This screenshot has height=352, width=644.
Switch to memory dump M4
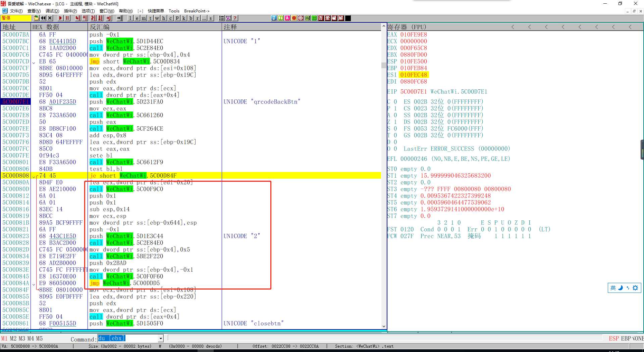(31, 339)
